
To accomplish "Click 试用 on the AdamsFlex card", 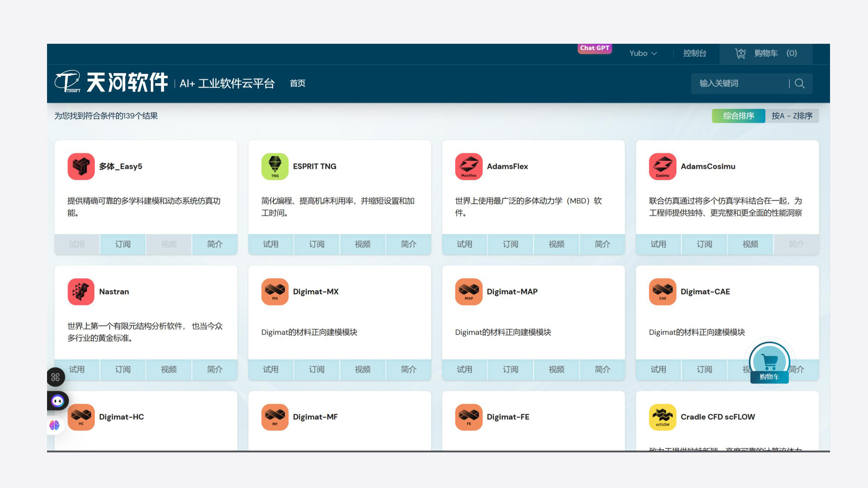I will [x=465, y=244].
